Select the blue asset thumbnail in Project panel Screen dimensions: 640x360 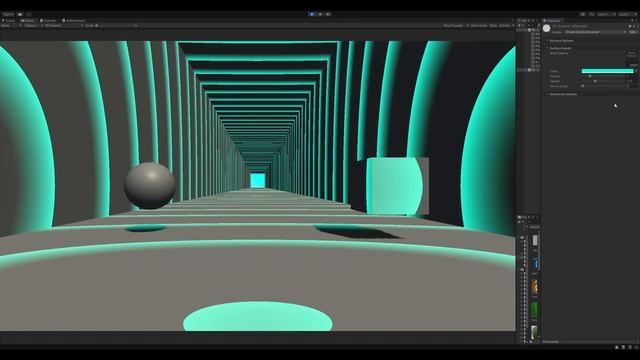pyautogui.click(x=535, y=264)
